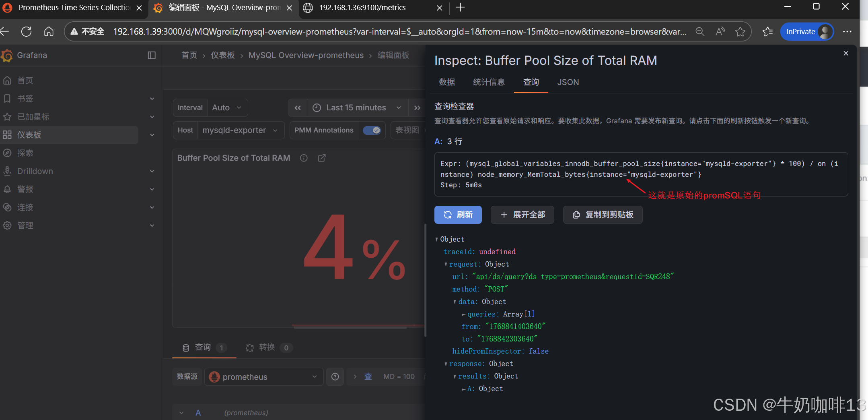
Task: Go to the browser home page
Action: [49, 31]
